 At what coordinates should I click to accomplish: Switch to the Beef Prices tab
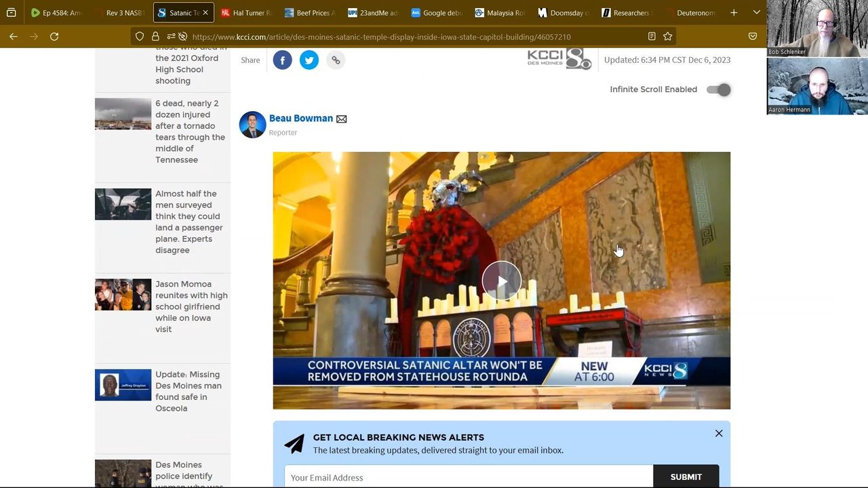coord(309,13)
